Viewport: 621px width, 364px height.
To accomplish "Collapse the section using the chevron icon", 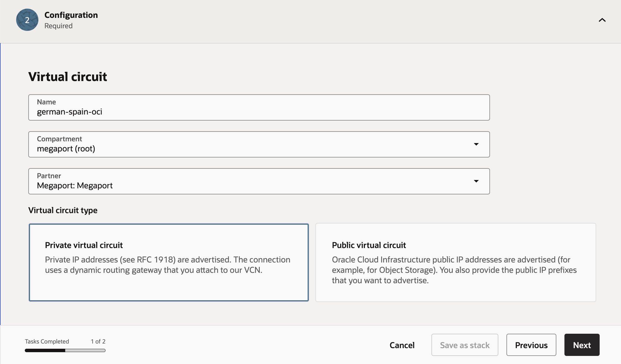I will click(602, 20).
